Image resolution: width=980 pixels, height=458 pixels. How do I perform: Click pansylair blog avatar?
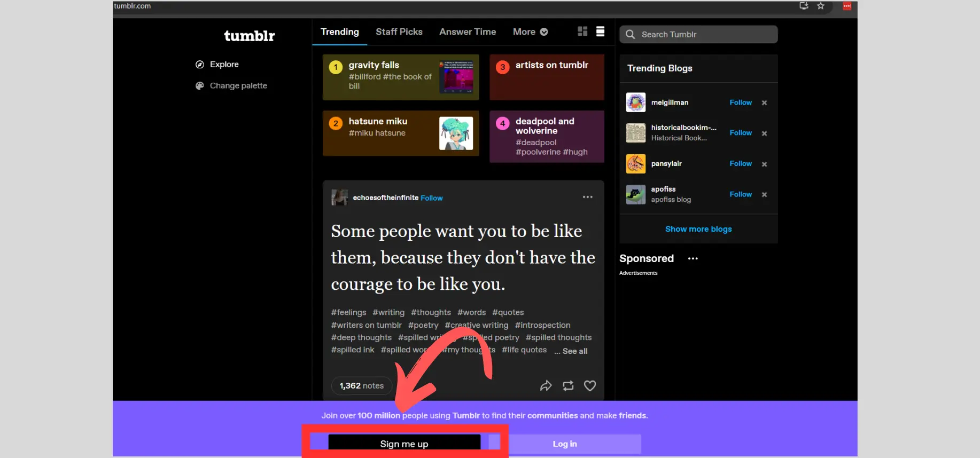pyautogui.click(x=636, y=164)
